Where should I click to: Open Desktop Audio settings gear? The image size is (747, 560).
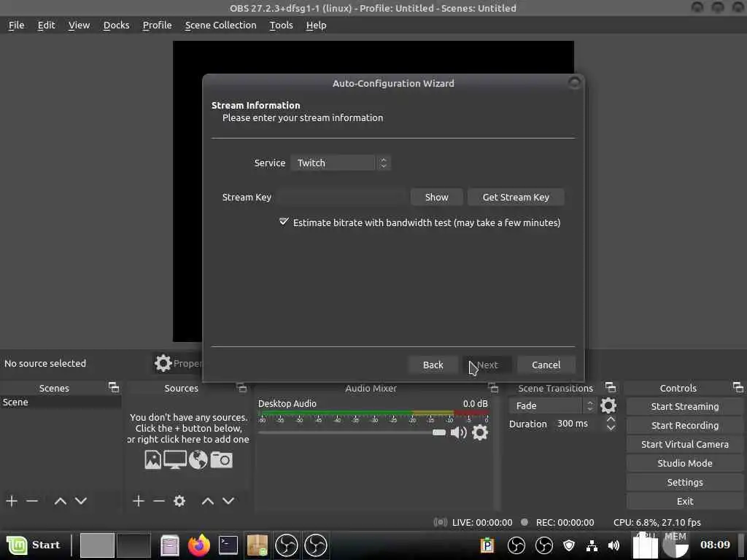pos(480,432)
